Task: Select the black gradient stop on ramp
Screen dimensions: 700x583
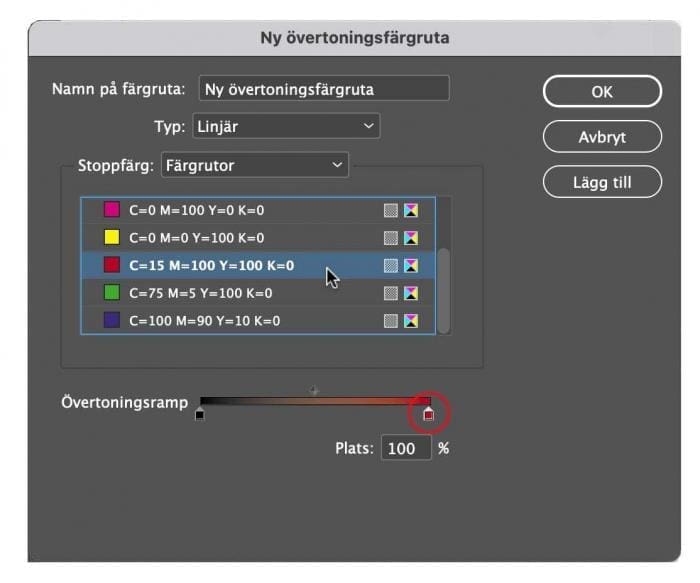Action: coord(200,414)
